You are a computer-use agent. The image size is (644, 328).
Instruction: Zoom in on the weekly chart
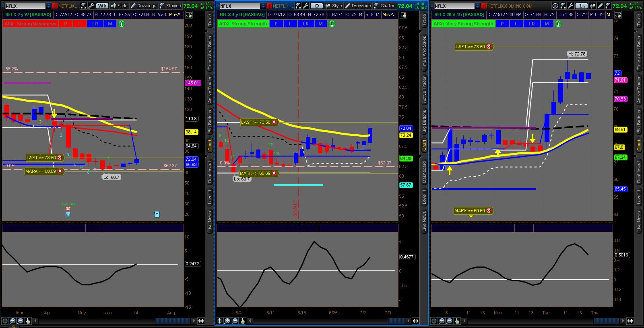click(x=12, y=321)
